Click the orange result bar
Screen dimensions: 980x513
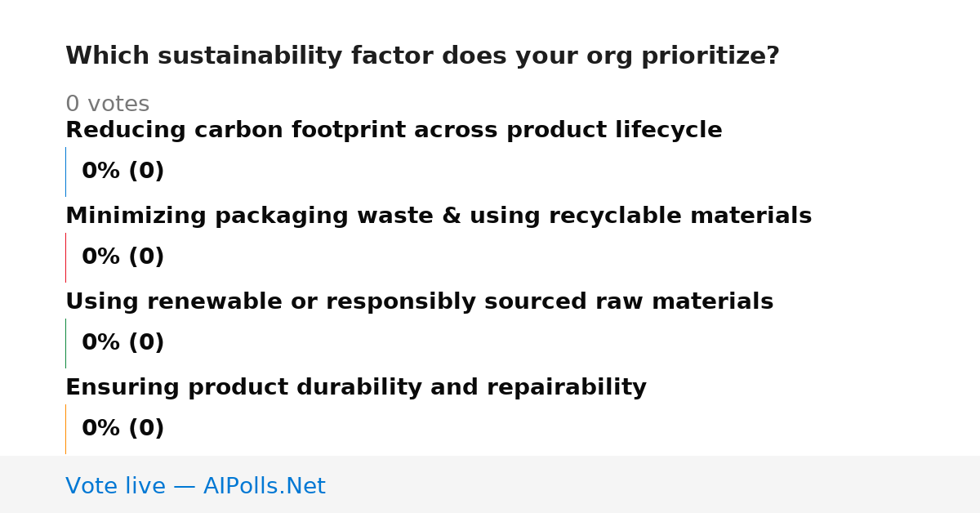pyautogui.click(x=65, y=429)
